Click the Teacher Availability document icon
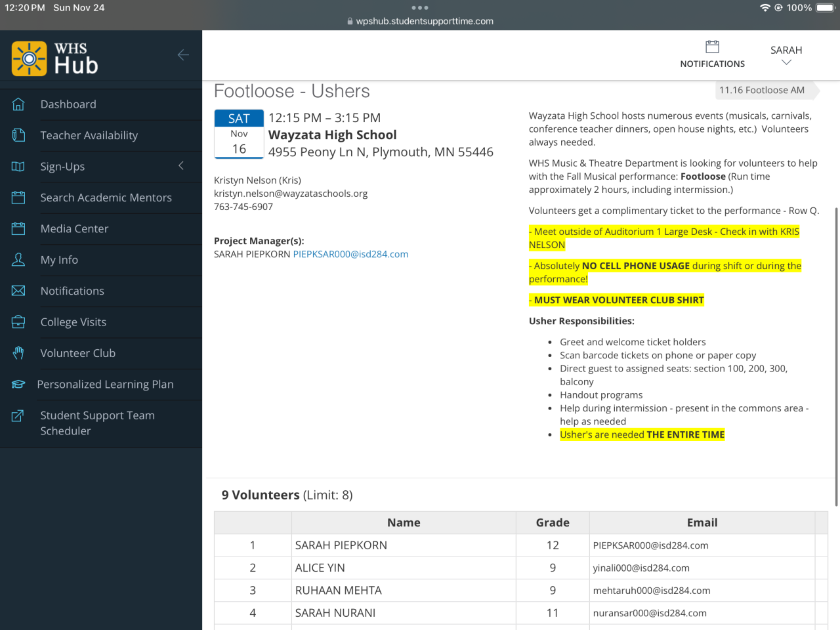 coord(18,135)
